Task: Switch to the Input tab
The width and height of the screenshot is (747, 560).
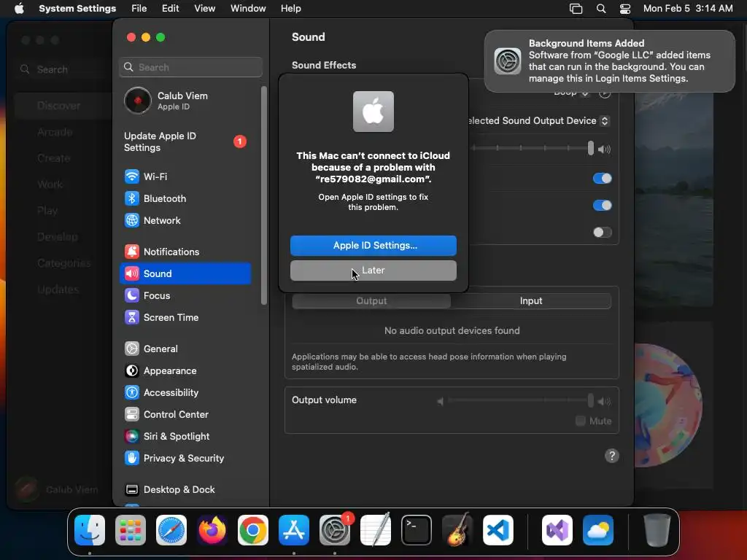Action: [x=531, y=301]
